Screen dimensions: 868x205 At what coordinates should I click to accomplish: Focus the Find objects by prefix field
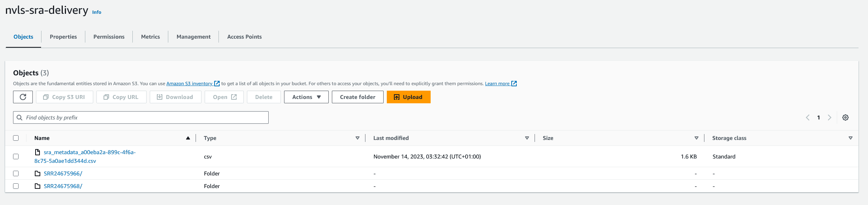click(141, 117)
